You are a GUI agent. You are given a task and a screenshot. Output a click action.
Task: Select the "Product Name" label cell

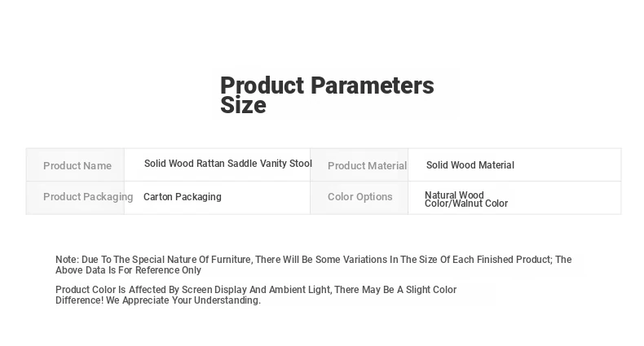tap(77, 166)
